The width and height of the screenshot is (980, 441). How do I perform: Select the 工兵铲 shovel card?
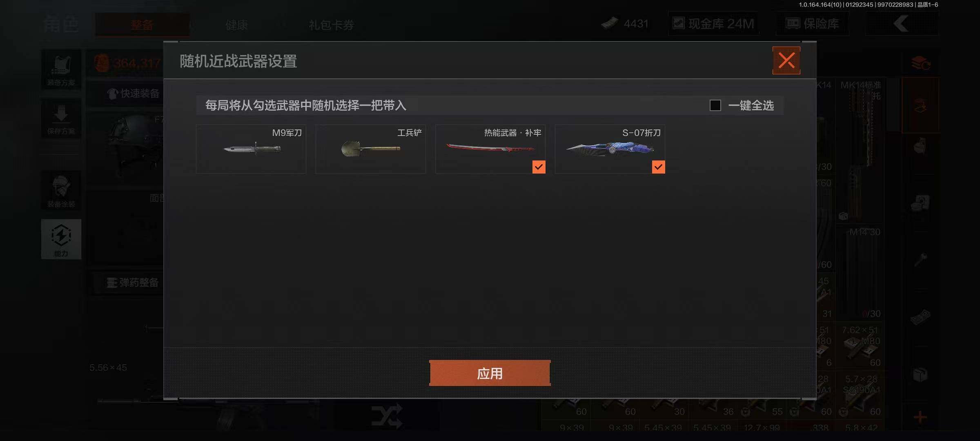371,149
